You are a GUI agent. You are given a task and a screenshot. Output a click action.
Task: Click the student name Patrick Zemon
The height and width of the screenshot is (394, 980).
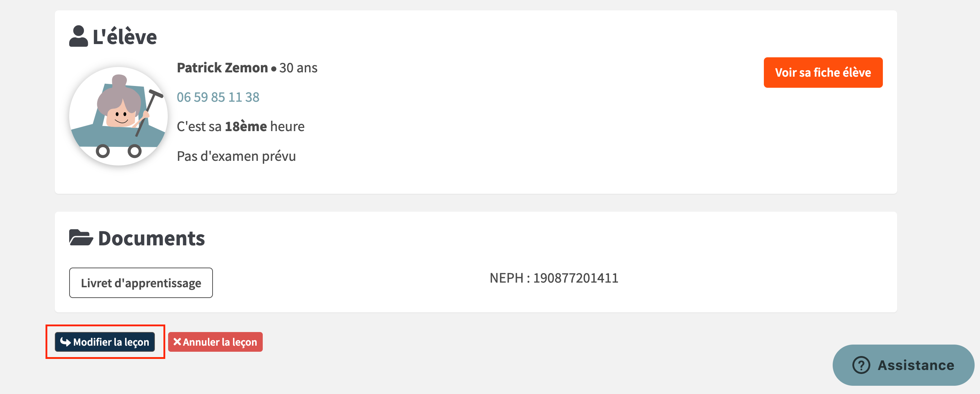click(222, 68)
